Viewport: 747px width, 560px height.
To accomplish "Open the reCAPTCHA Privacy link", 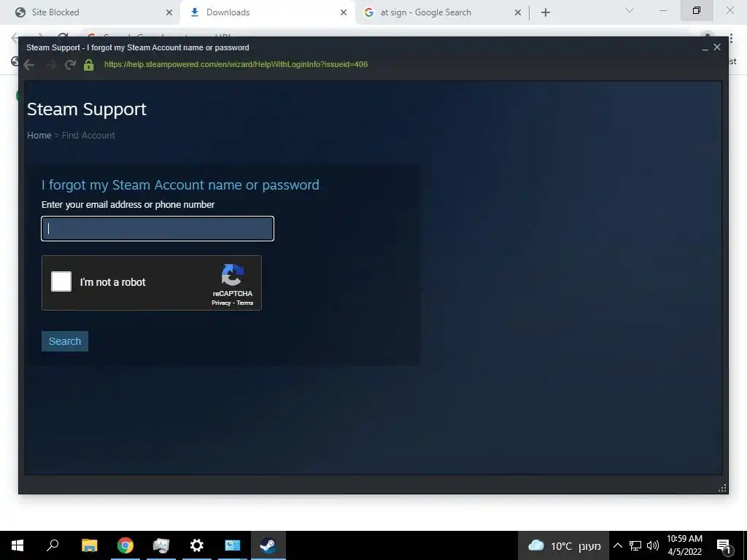I will (221, 303).
